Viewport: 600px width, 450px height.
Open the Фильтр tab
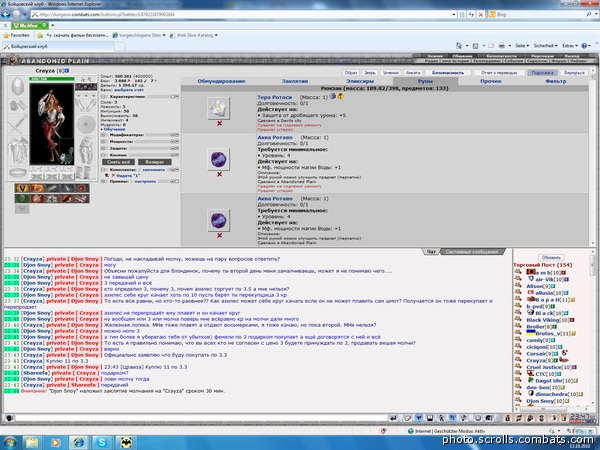click(556, 81)
